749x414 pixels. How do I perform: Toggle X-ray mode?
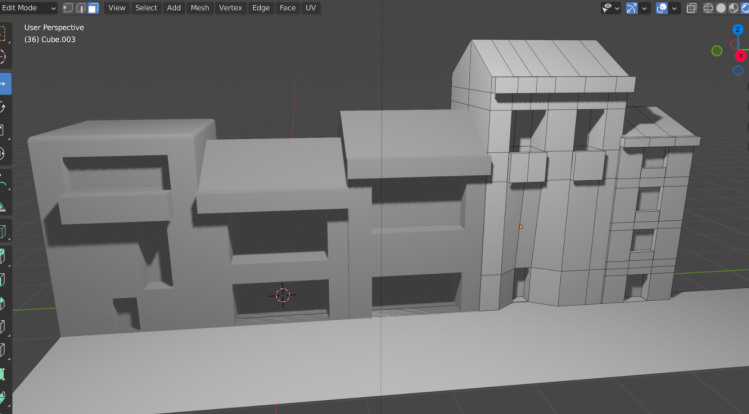click(x=691, y=7)
